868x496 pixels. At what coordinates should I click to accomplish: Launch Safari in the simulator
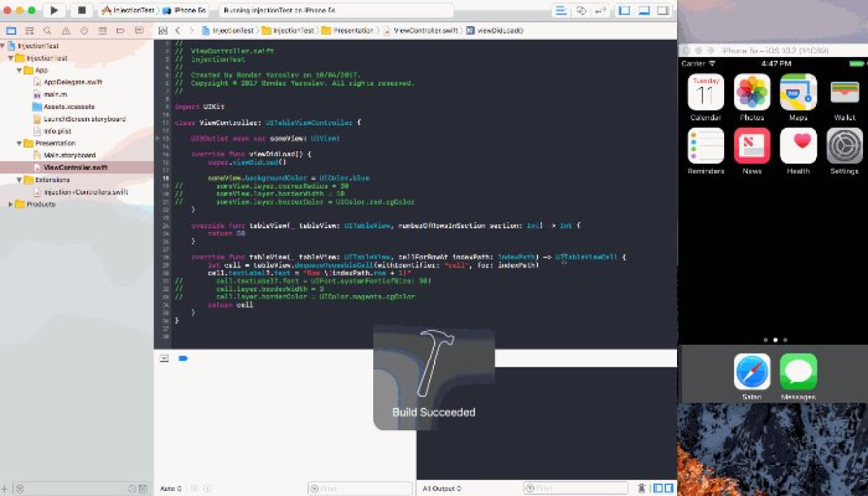tap(751, 371)
